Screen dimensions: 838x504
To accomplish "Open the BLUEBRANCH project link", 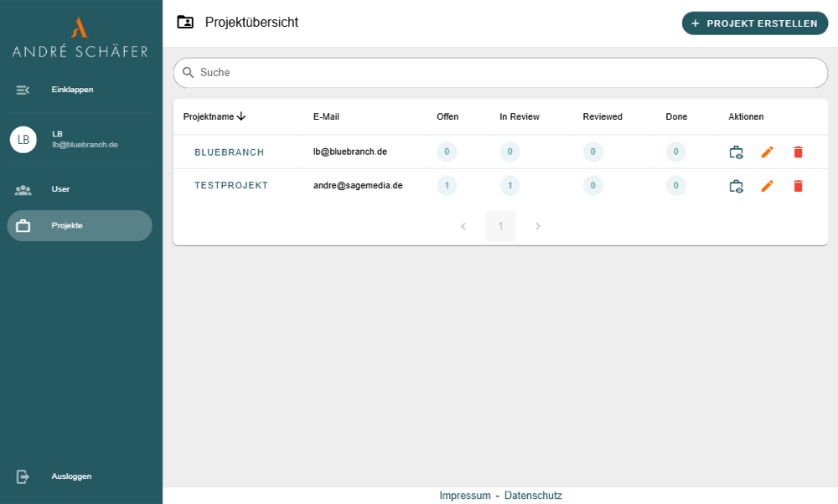I will (230, 152).
